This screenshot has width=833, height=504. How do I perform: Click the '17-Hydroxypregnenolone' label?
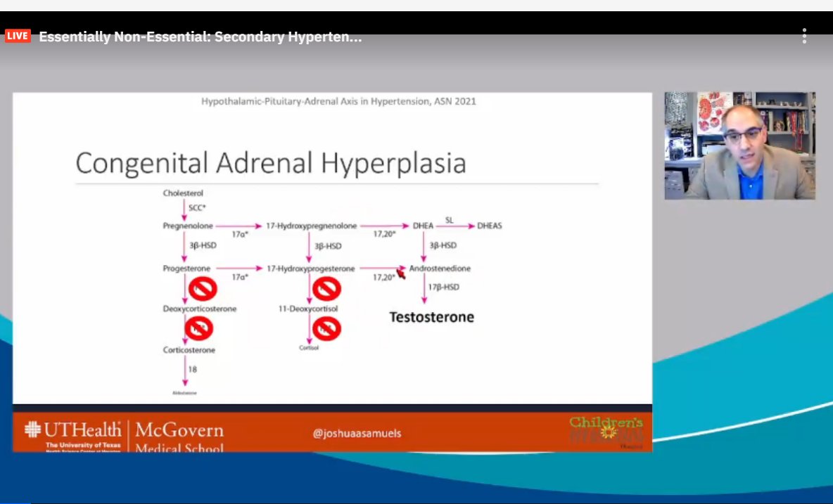point(311,226)
